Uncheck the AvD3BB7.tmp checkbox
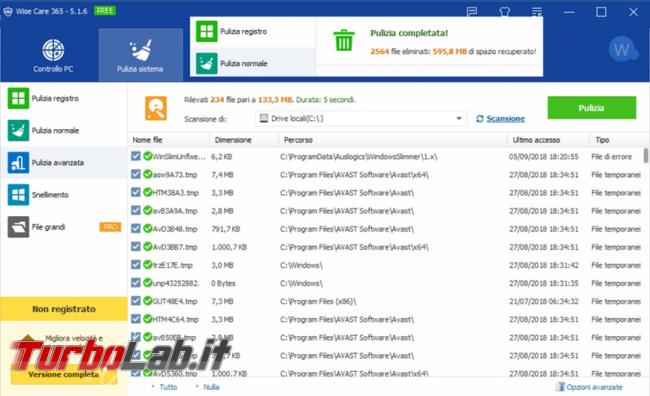650x396 pixels. [x=136, y=246]
